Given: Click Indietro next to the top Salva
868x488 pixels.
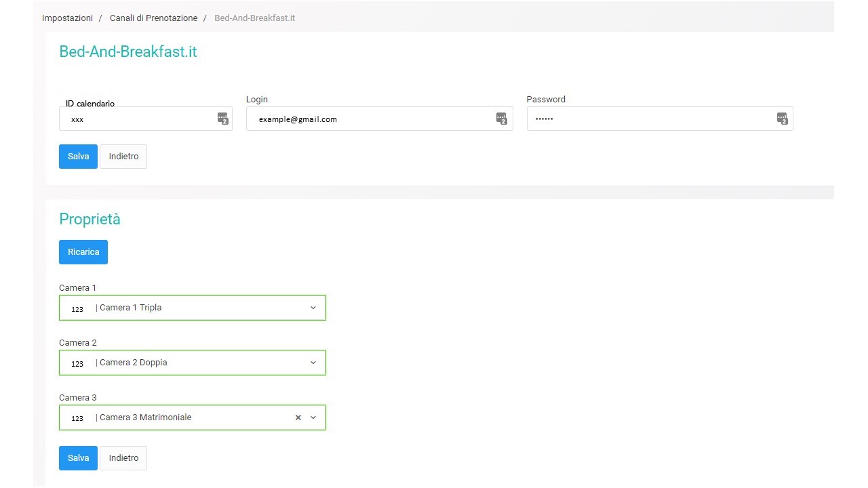Looking at the screenshot, I should coord(123,157).
